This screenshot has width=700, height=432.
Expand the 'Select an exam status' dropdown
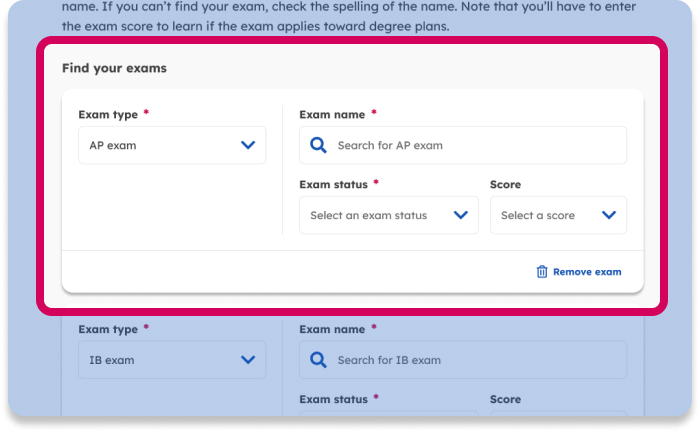click(x=388, y=215)
